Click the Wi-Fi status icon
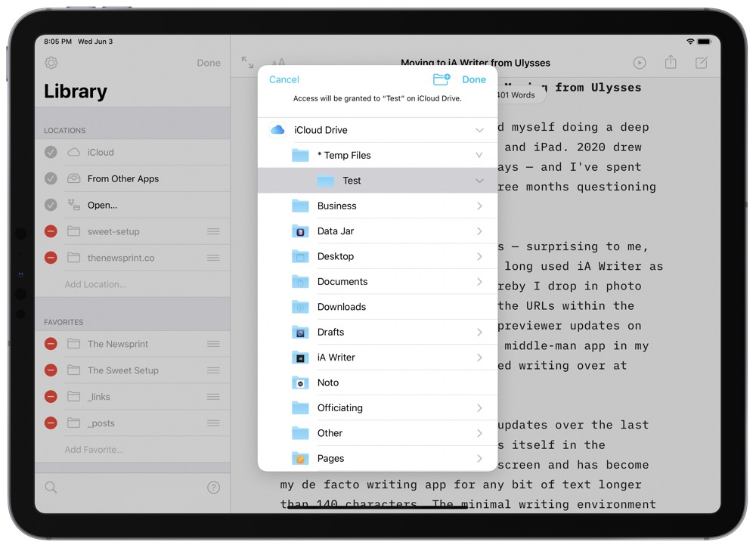The width and height of the screenshot is (756, 548). [x=690, y=42]
